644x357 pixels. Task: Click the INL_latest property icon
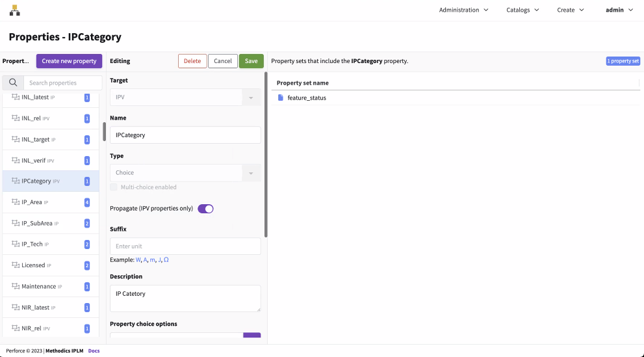click(16, 98)
